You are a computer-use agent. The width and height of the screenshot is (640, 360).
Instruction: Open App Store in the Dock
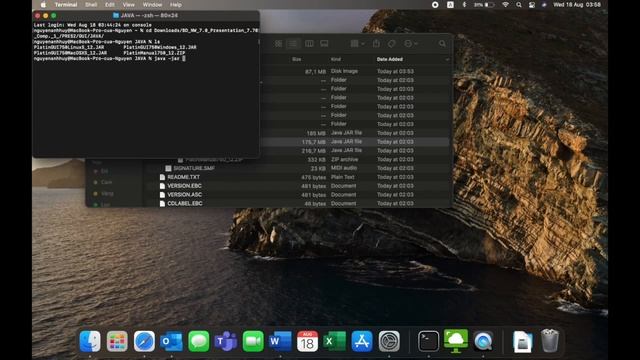tap(362, 341)
